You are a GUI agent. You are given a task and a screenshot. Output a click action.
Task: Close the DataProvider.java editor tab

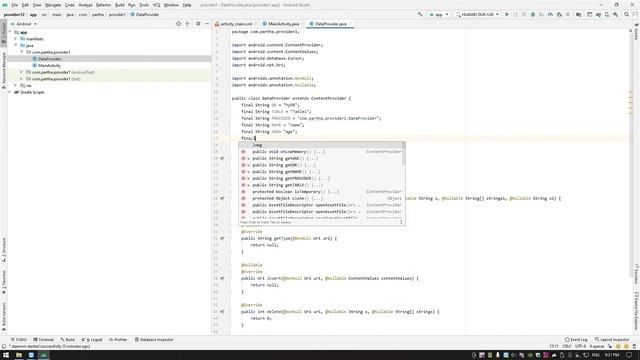[350, 24]
